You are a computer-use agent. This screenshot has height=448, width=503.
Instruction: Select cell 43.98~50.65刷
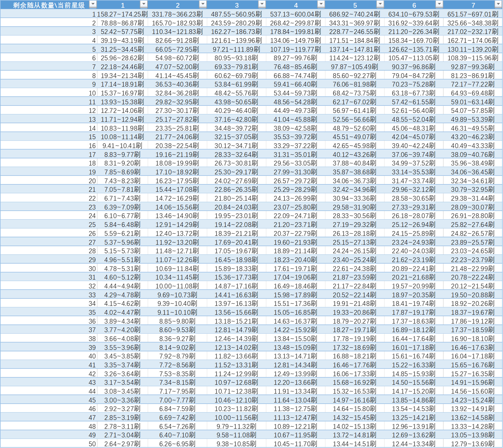(236, 102)
